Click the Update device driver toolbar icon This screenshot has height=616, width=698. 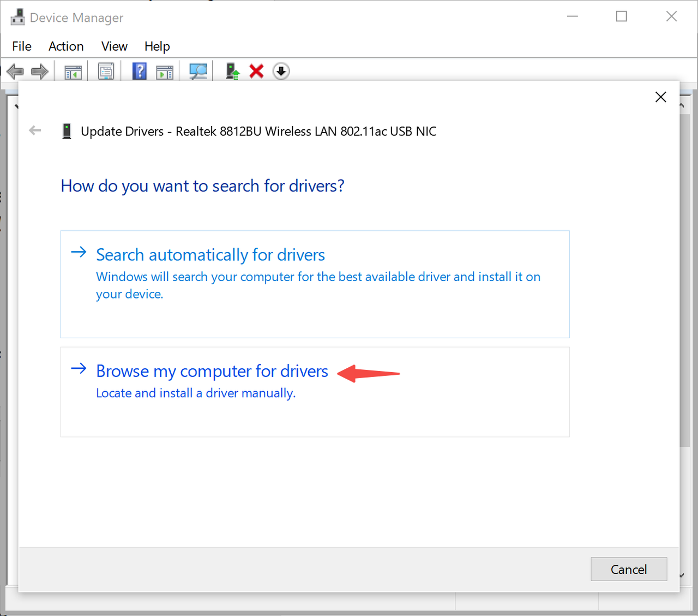(233, 71)
